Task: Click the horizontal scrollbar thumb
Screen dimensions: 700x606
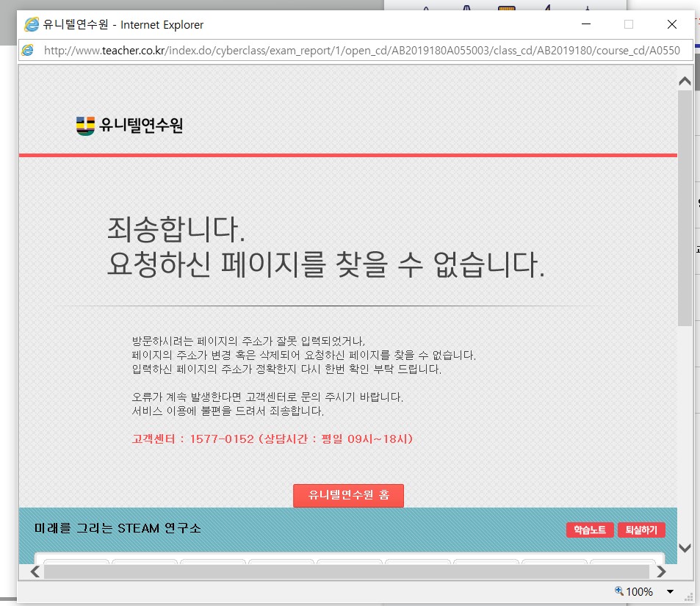Action: [345, 571]
